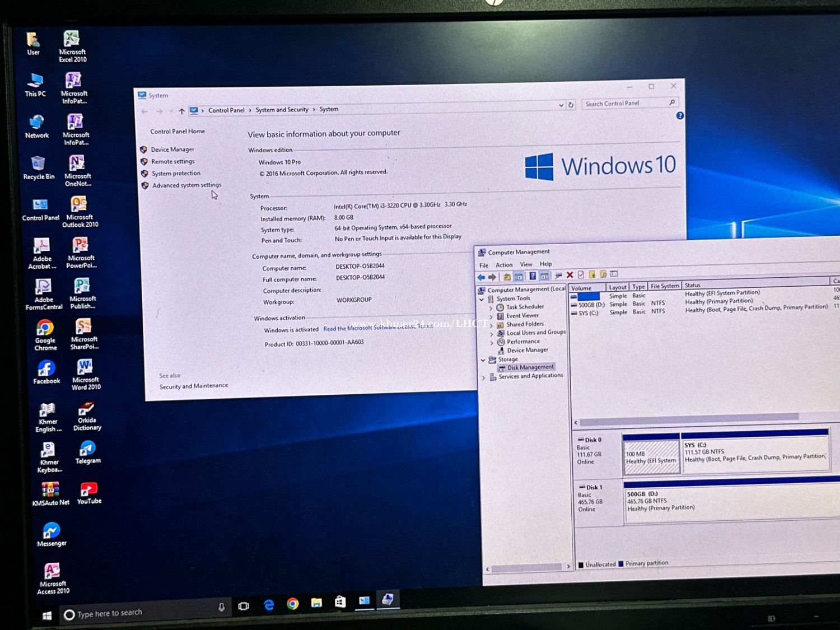This screenshot has height=630, width=840.
Task: Click Device Manager link in System window
Action: [172, 150]
